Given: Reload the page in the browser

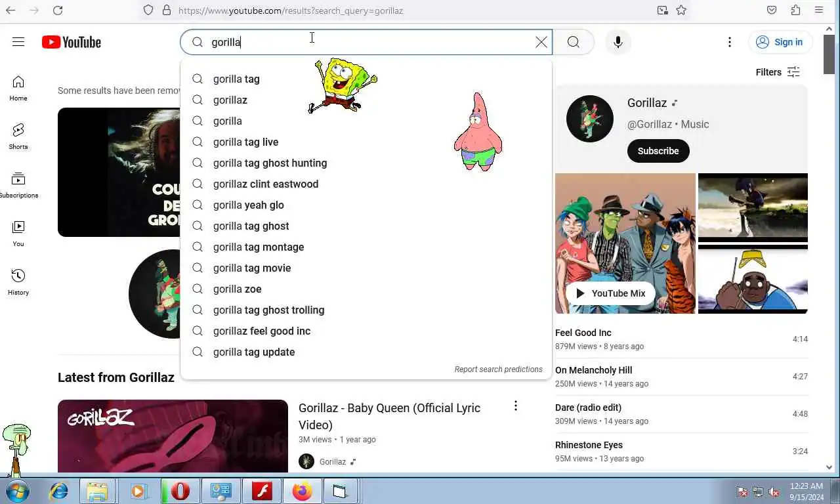Looking at the screenshot, I should [58, 10].
